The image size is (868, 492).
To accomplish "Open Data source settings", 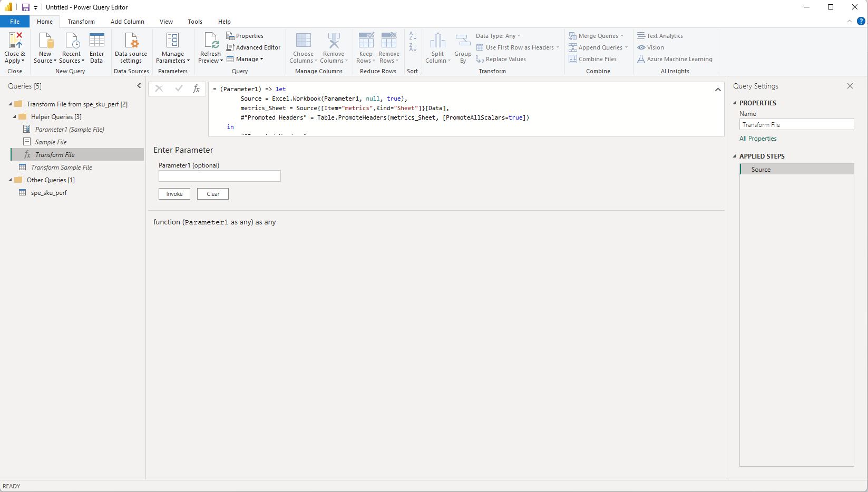I will pyautogui.click(x=131, y=48).
